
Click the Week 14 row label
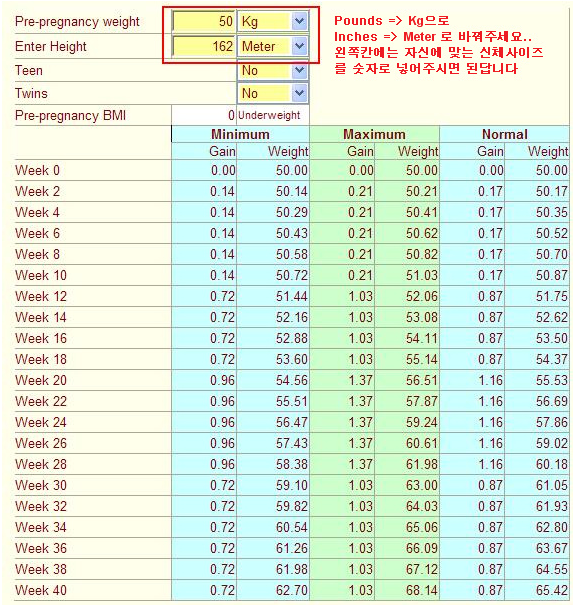(41, 317)
